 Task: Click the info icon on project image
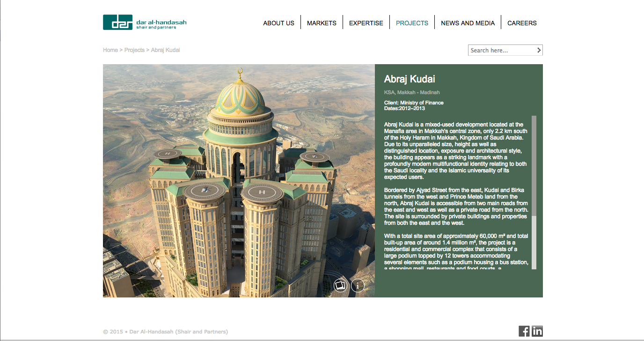tap(358, 285)
